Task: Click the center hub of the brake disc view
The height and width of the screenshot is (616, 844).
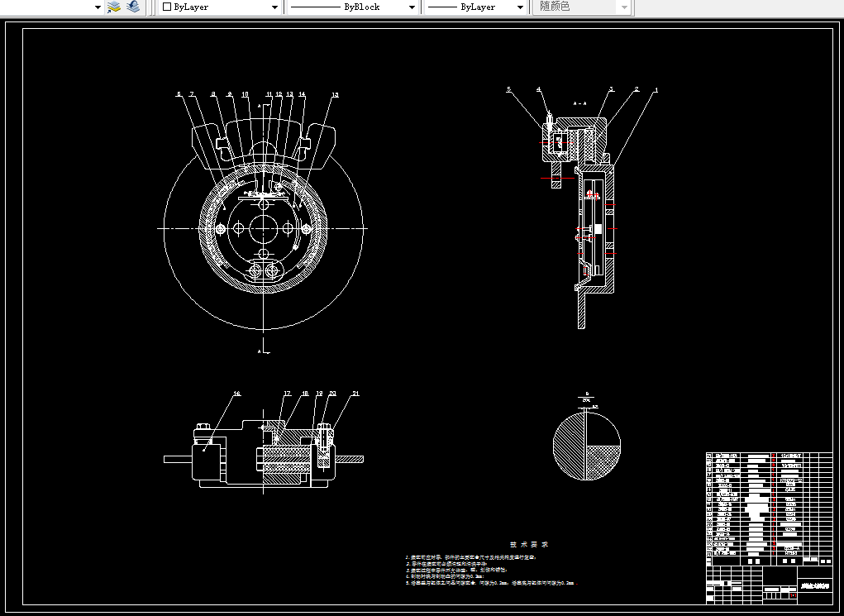Action: [263, 228]
